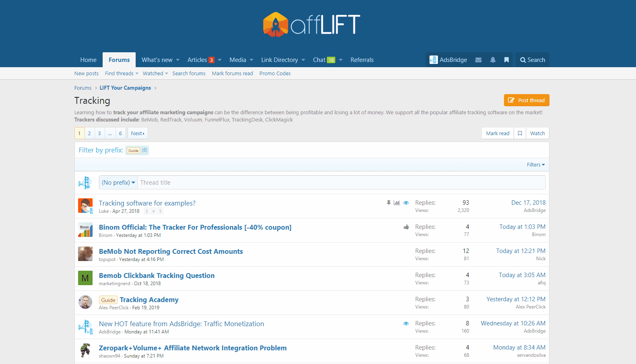Viewport: 636px width, 364px height.
Task: Go to page 6 of threads
Action: (120, 134)
